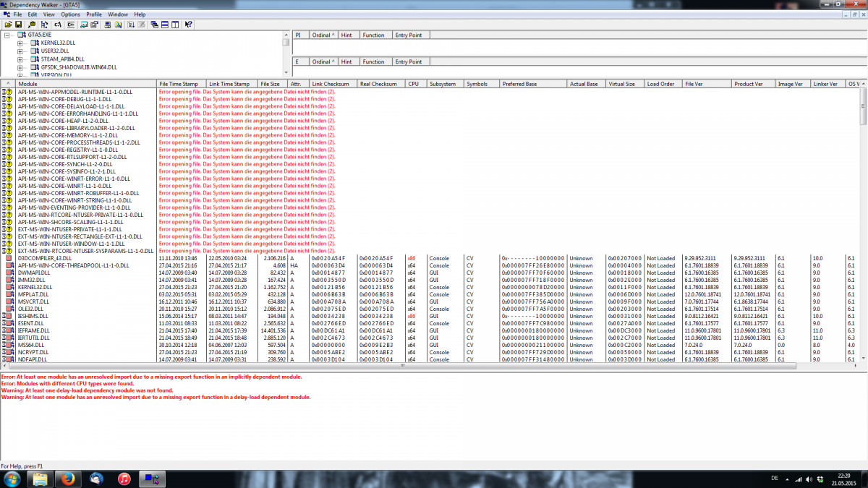Click the Open file toolbar icon
This screenshot has height=488, width=868.
8,25
